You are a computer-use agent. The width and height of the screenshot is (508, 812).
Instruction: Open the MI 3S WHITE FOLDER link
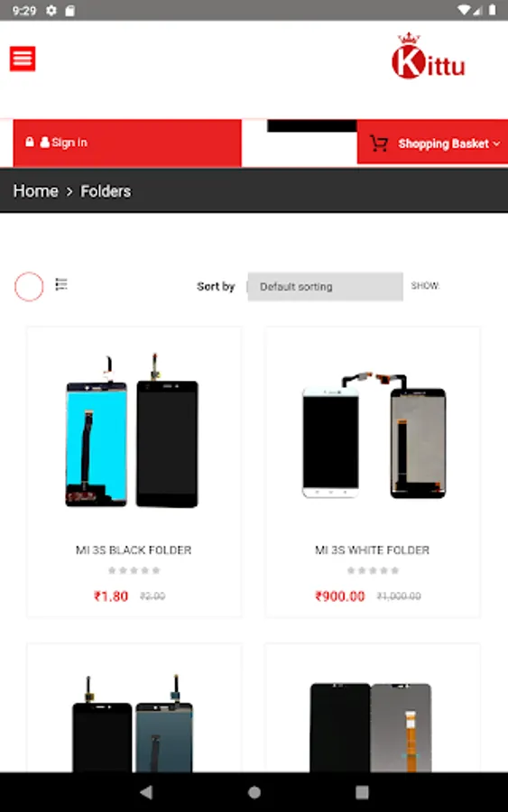pyautogui.click(x=373, y=550)
